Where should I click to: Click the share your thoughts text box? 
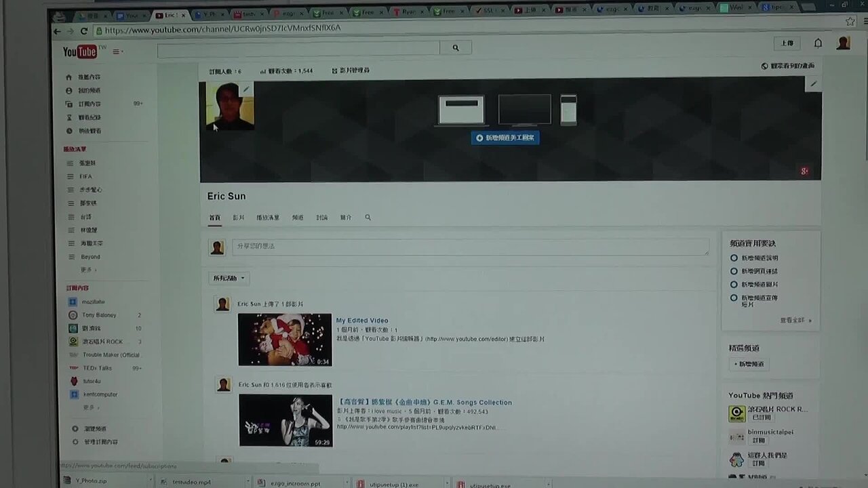(x=470, y=247)
